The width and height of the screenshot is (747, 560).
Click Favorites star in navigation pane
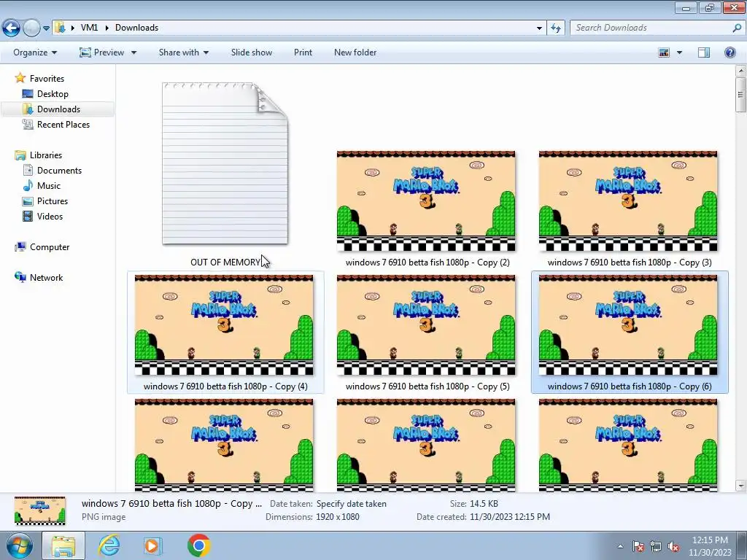point(20,78)
